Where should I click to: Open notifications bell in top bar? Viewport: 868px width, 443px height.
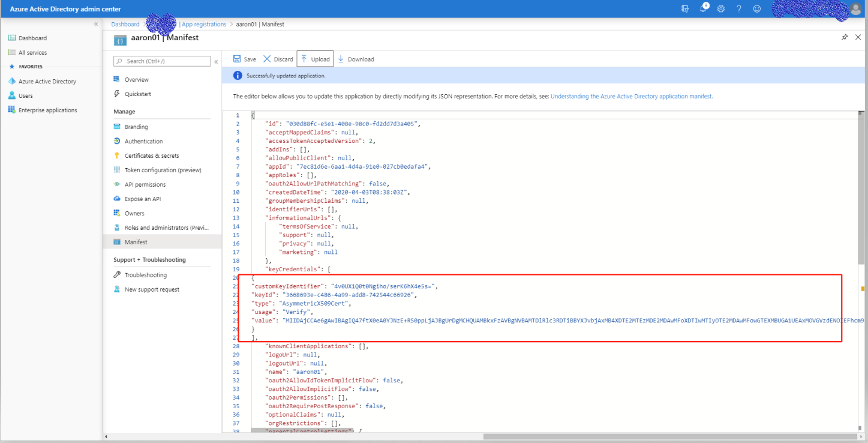(704, 8)
